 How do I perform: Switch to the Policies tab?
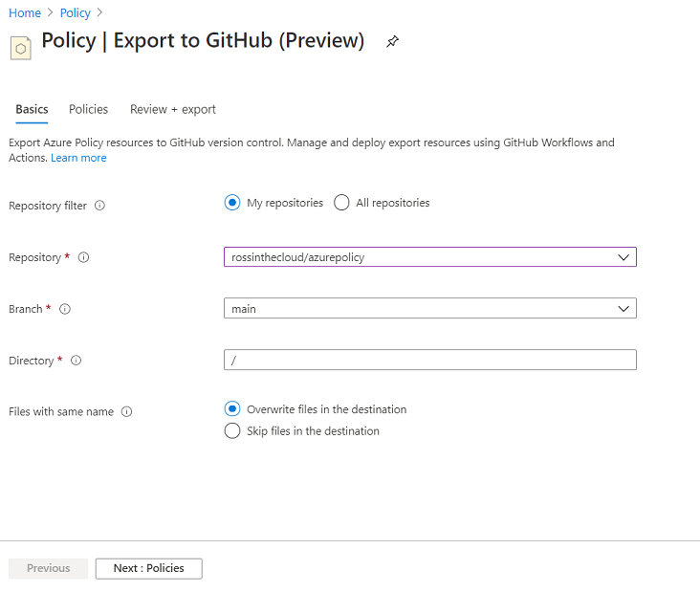[88, 109]
